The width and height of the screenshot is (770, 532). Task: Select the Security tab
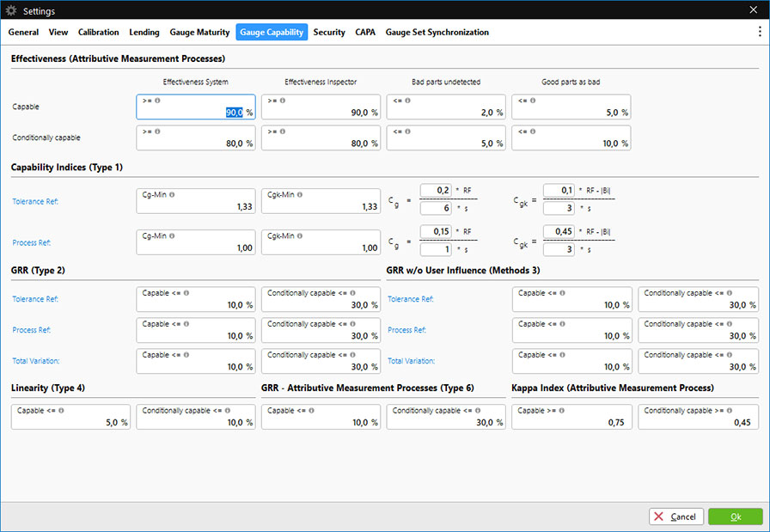tap(329, 32)
